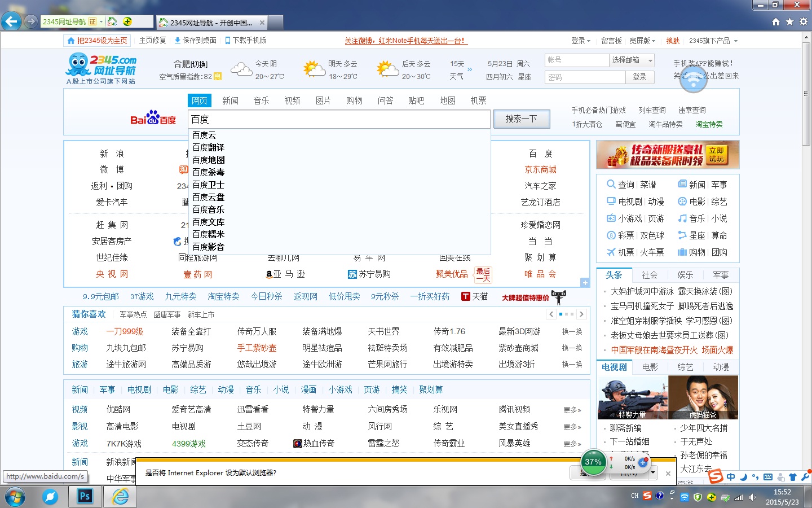812x508 pixels.
Task: Close the 2345网址导航 browser tab
Action: point(262,23)
